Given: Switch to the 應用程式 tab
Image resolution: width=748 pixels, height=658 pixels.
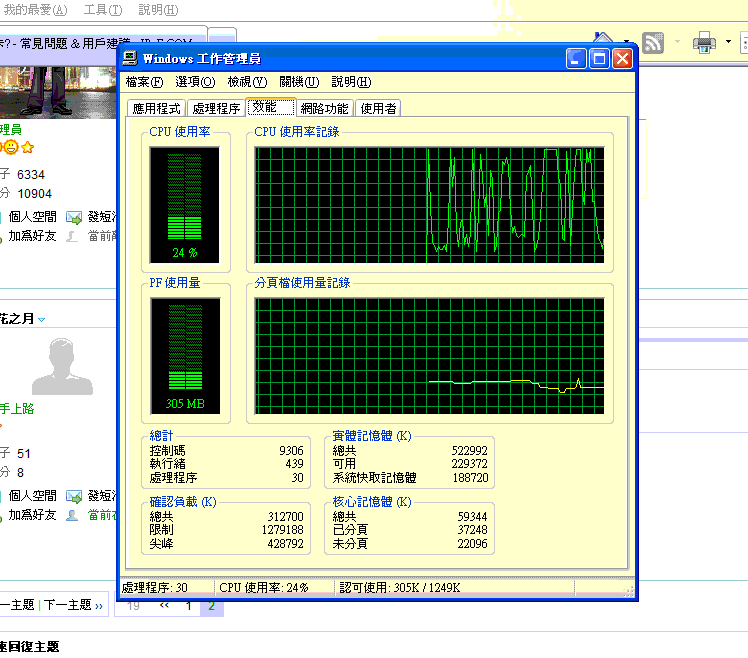Looking at the screenshot, I should 157,108.
